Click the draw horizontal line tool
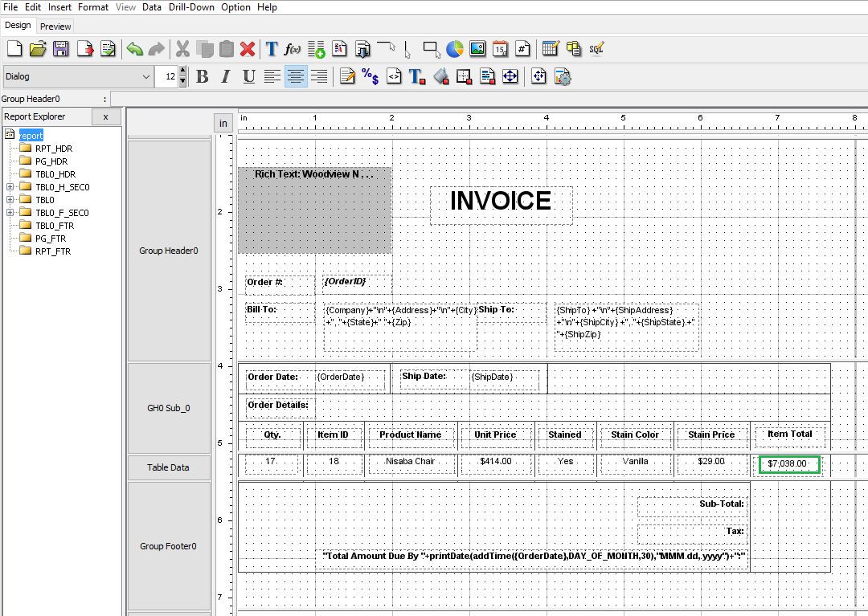 (x=386, y=47)
